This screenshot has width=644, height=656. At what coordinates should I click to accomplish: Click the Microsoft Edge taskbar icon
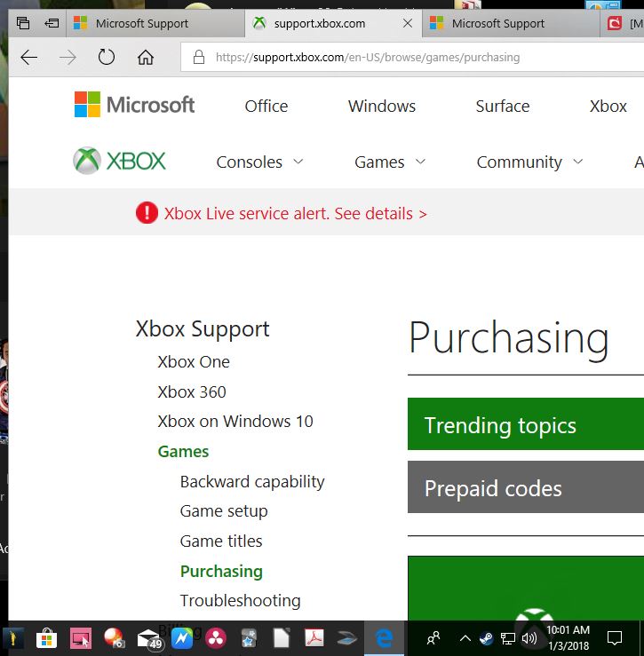click(384, 638)
